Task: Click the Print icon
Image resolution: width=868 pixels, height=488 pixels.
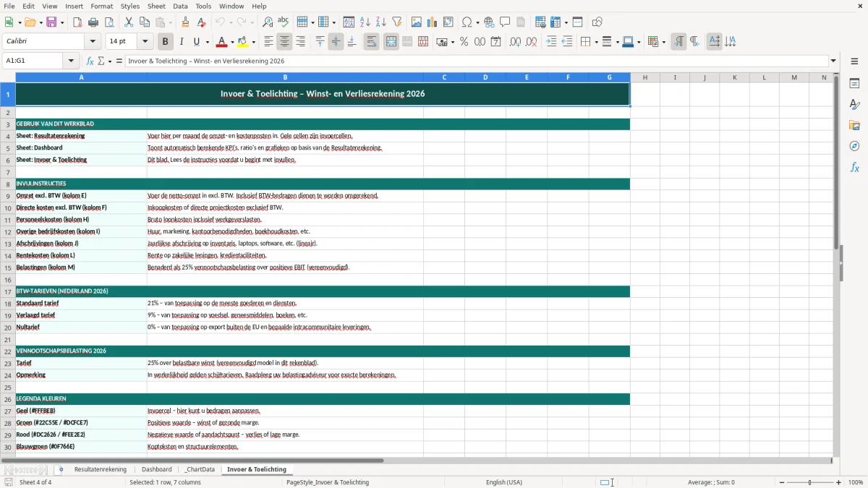Action: tap(93, 22)
